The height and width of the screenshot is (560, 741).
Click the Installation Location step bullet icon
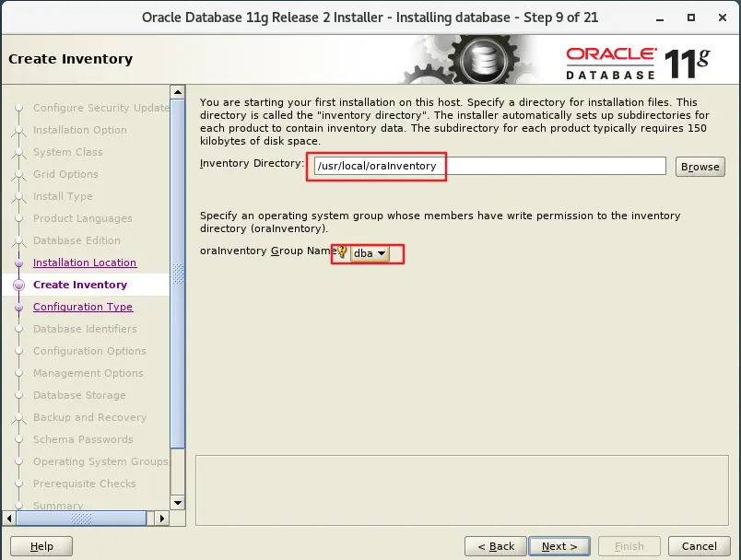pyautogui.click(x=19, y=262)
